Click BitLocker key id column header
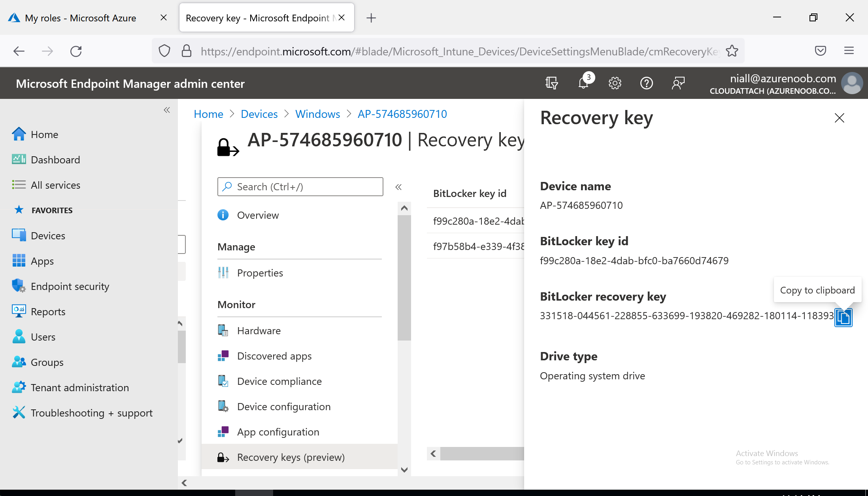 [x=470, y=193]
